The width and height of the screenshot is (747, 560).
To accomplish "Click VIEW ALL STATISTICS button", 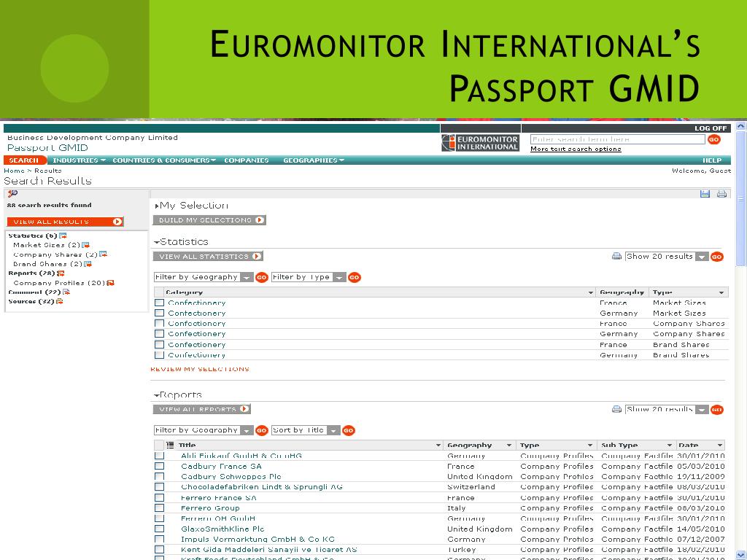I will [x=208, y=256].
